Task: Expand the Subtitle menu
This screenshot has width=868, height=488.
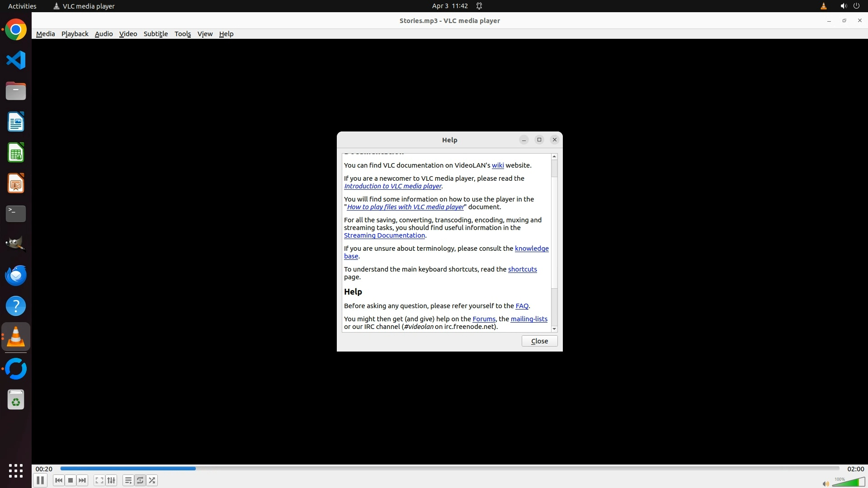Action: click(x=156, y=34)
